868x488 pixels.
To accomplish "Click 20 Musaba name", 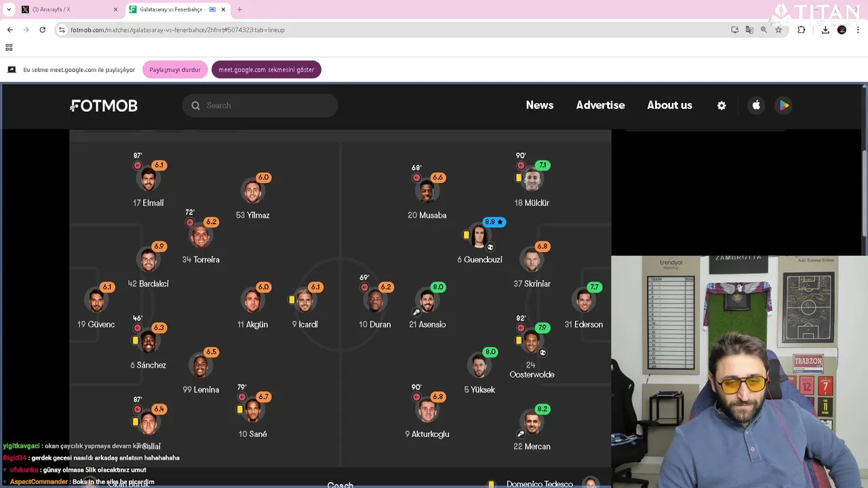I will (x=427, y=216).
